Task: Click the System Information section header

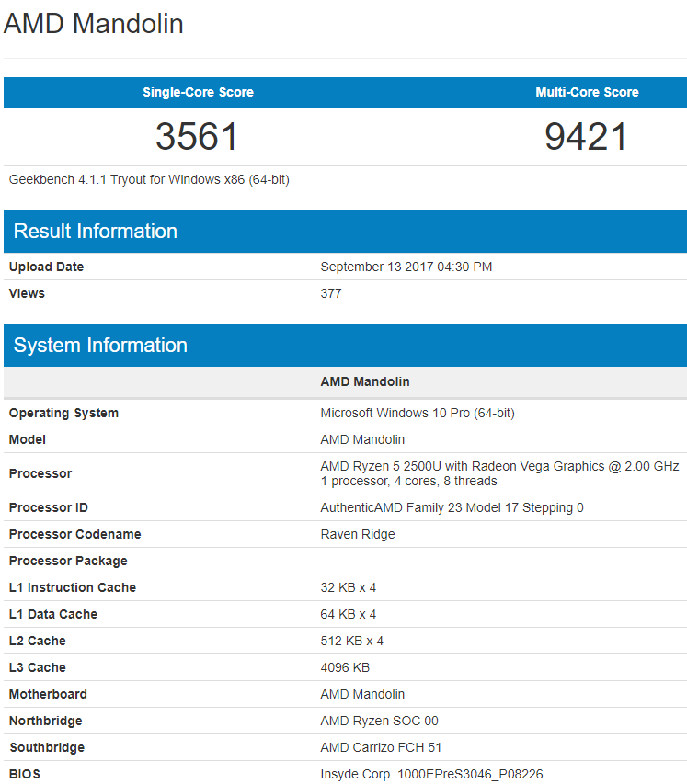Action: click(x=100, y=346)
